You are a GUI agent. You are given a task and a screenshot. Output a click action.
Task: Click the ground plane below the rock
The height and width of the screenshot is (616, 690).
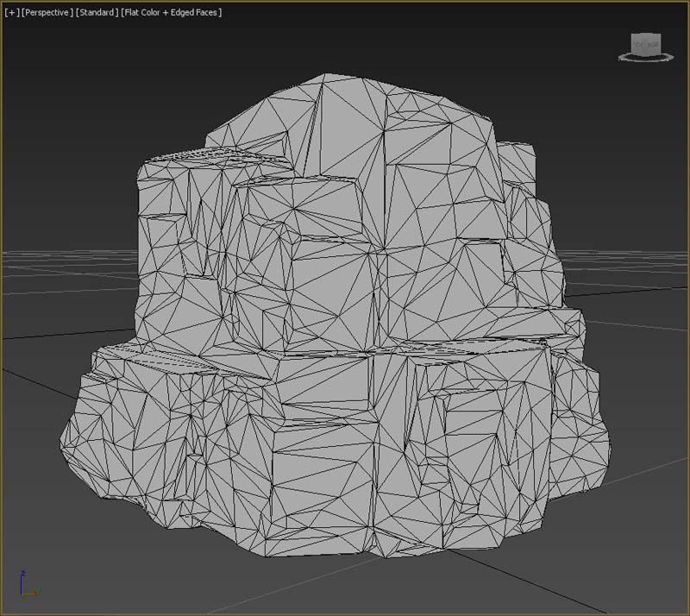pyautogui.click(x=345, y=587)
